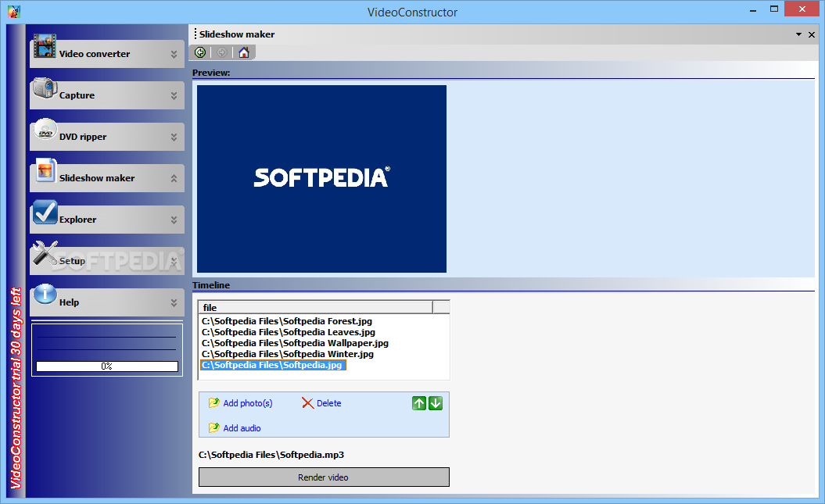Close the Slideshow maker panel
The image size is (825, 504).
click(x=812, y=34)
